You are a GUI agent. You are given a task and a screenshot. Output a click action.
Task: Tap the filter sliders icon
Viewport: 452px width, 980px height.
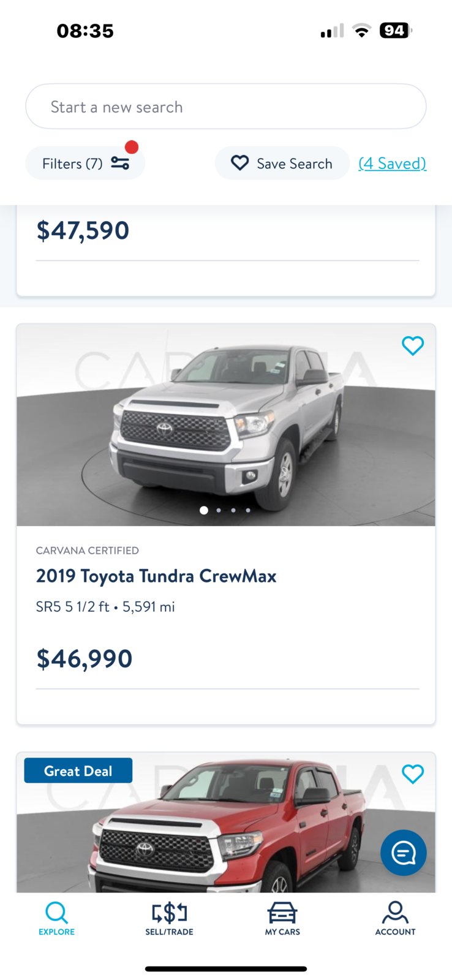pyautogui.click(x=120, y=163)
